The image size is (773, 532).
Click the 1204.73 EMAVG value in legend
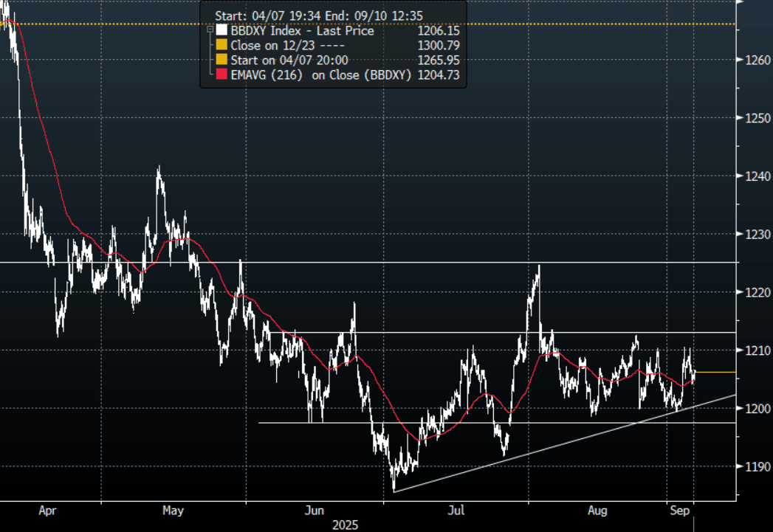[x=439, y=75]
